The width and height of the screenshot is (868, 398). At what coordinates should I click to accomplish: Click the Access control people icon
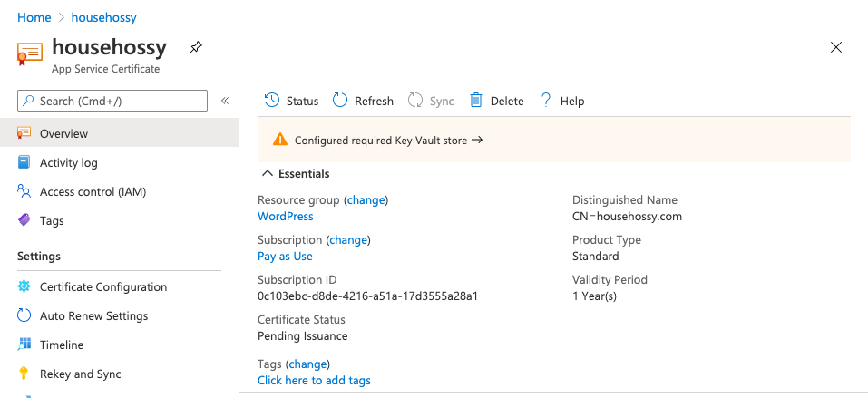(24, 191)
